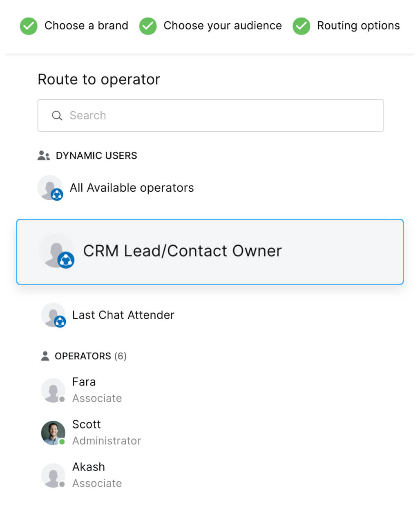The width and height of the screenshot is (420, 516).
Task: Click the Dynamic Users group icon
Action: pos(44,156)
